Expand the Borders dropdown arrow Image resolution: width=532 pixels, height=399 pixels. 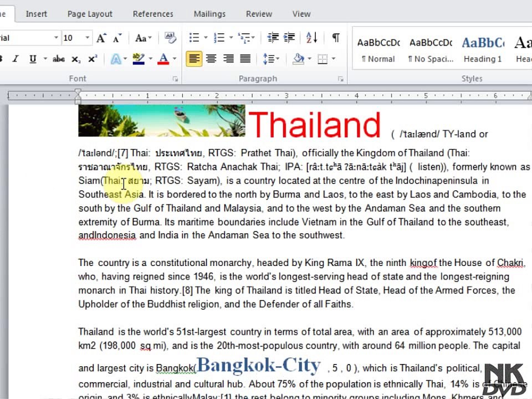coord(334,59)
